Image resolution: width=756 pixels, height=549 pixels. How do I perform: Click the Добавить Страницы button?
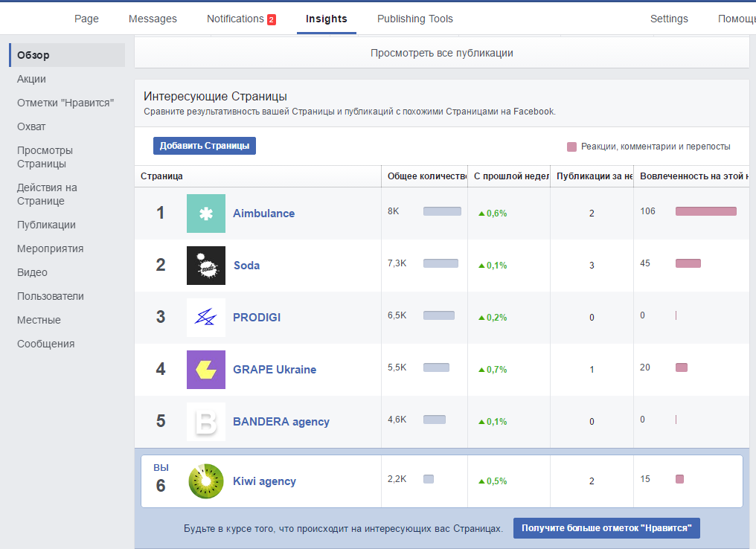coord(205,146)
